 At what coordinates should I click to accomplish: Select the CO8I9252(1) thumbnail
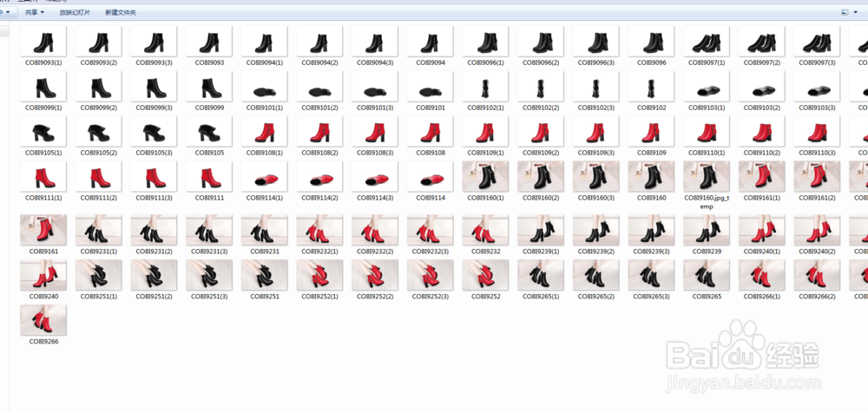[319, 276]
